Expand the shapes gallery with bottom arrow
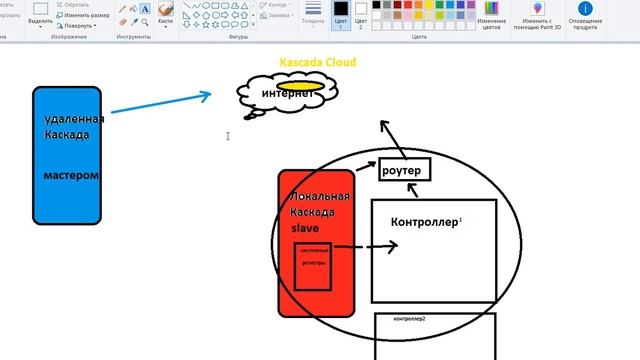This screenshot has height=360, width=640. point(253,24)
